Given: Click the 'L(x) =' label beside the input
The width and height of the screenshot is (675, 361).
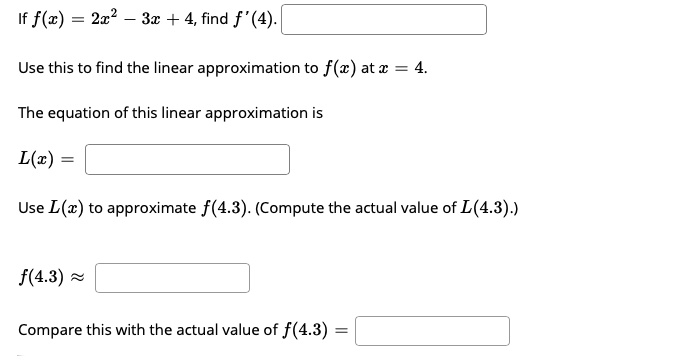Looking at the screenshot, I should [46, 159].
